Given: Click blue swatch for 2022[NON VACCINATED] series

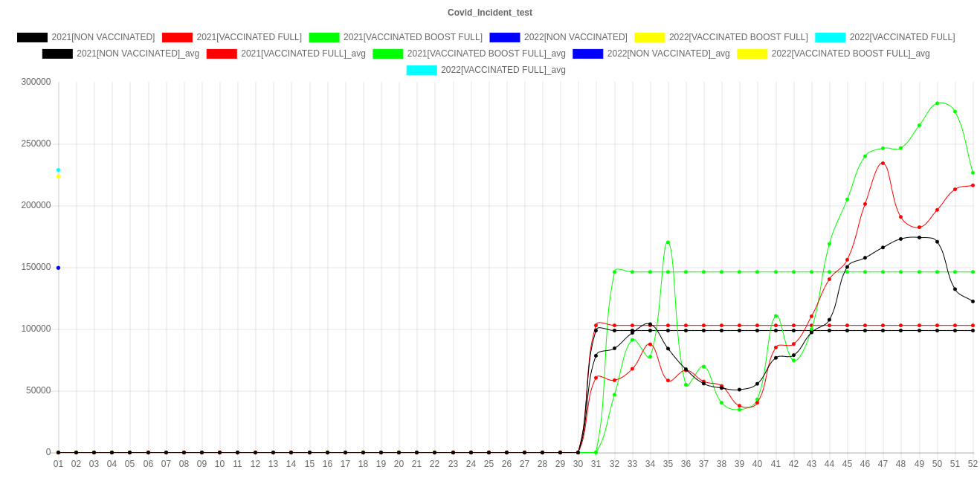Looking at the screenshot, I should pyautogui.click(x=504, y=37).
